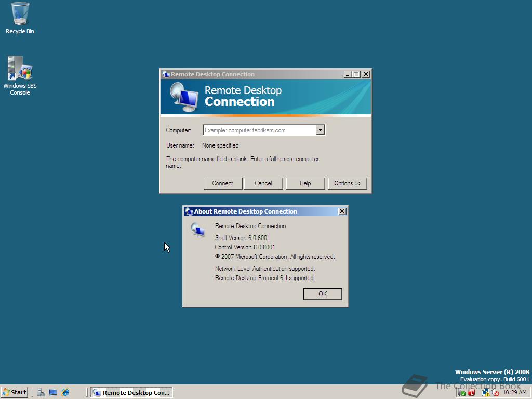This screenshot has width=532, height=399.
Task: Launch Server Manager from the Quick Launch
Action: (x=41, y=393)
